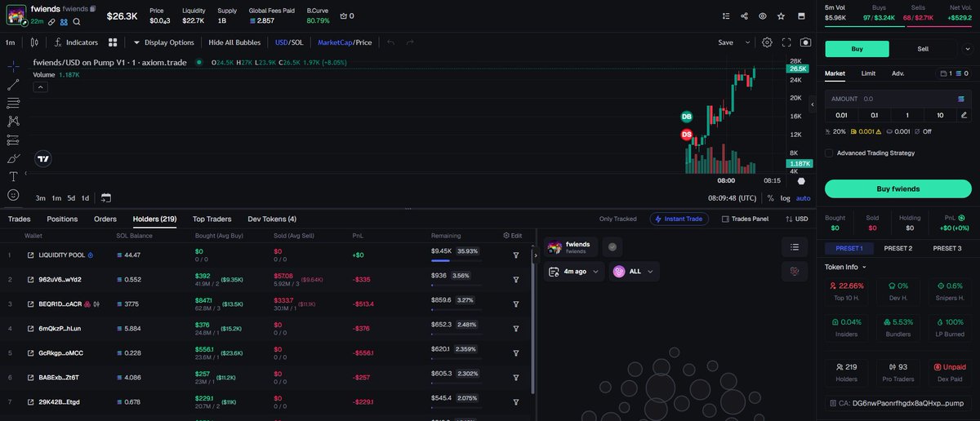Switch to the Limit order tab
The height and width of the screenshot is (421, 980).
point(868,73)
